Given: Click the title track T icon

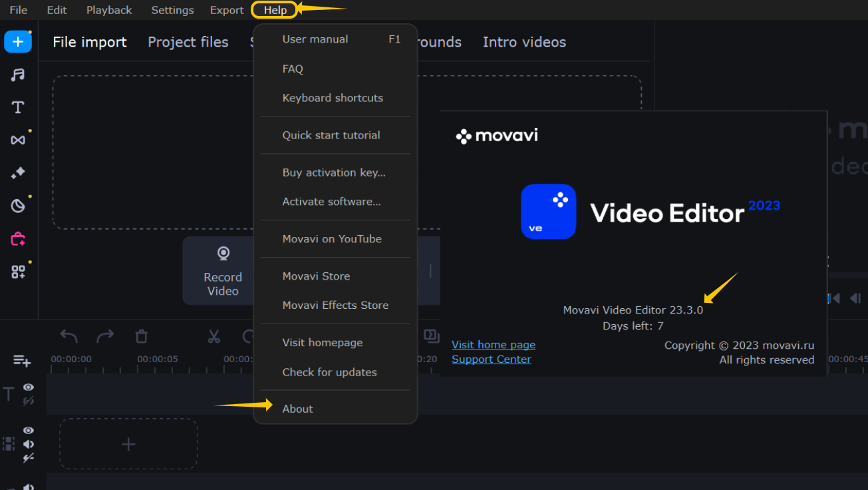Looking at the screenshot, I should 9,394.
